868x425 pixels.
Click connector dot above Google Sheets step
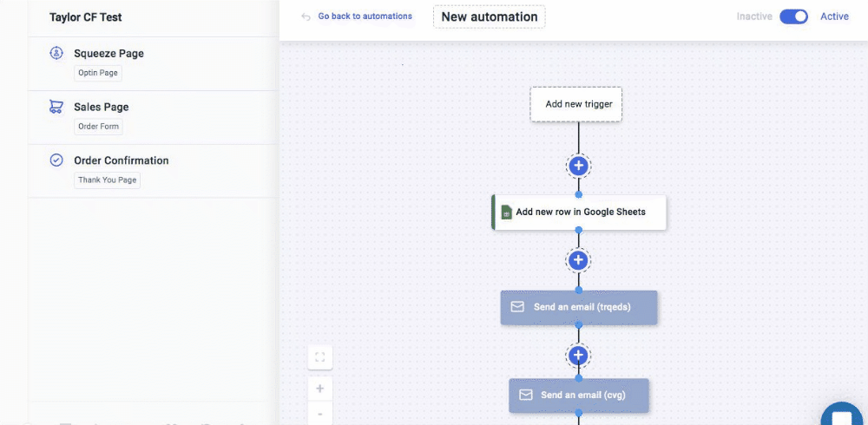(x=578, y=195)
